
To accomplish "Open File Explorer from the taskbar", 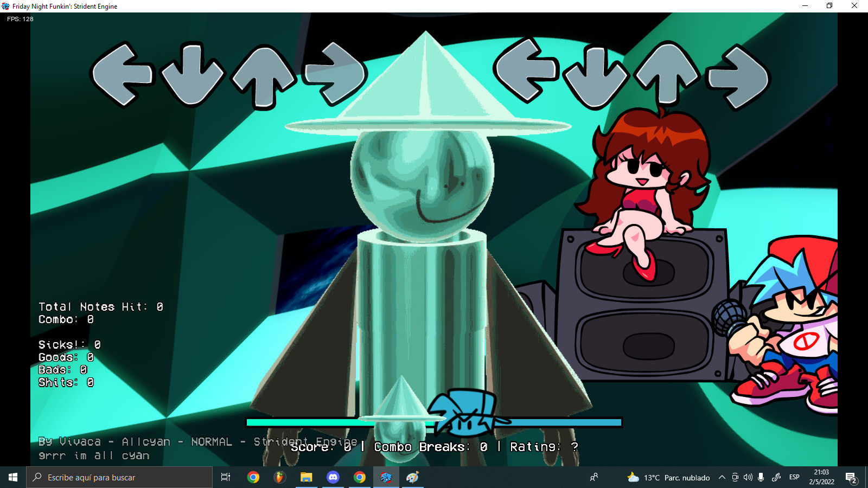I will click(307, 477).
